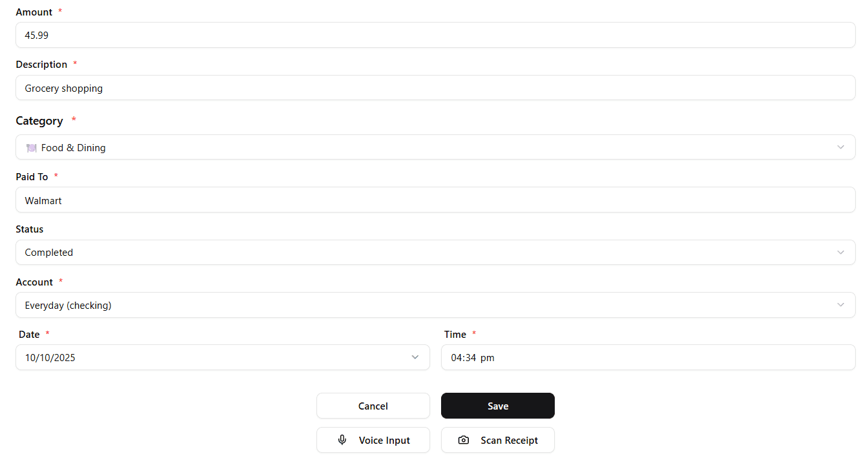Save the transaction
The image size is (868, 458).
497,406
